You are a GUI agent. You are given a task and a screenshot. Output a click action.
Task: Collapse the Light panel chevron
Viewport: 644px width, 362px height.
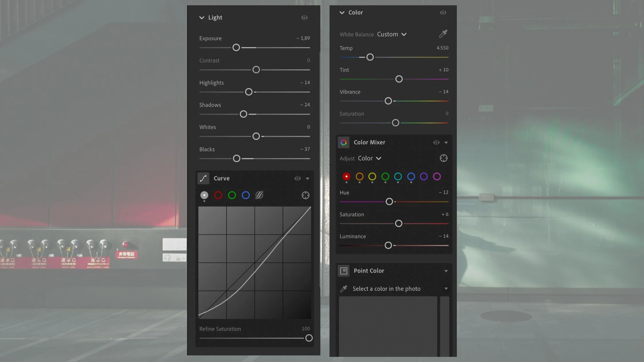pos(202,18)
